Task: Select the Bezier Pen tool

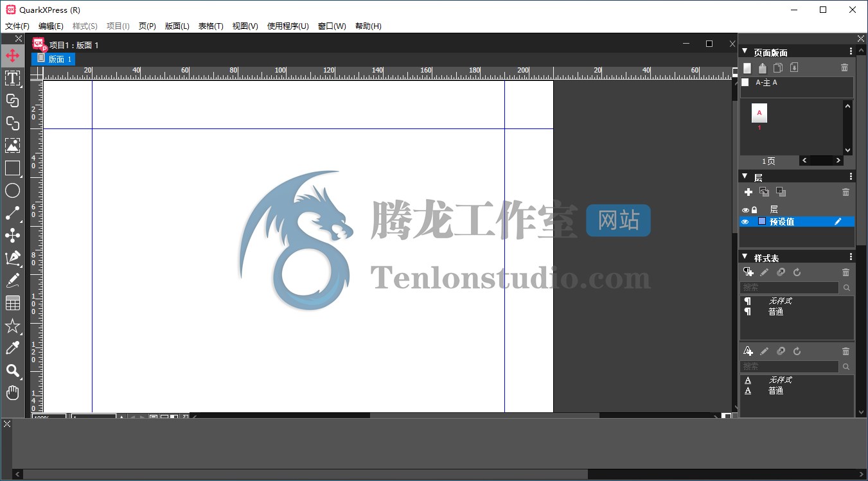Action: point(12,258)
